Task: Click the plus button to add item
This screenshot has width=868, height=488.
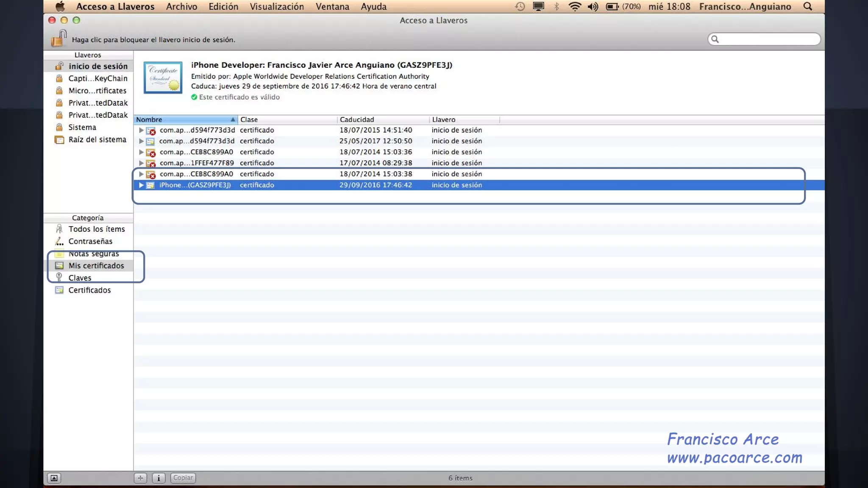Action: click(x=140, y=478)
